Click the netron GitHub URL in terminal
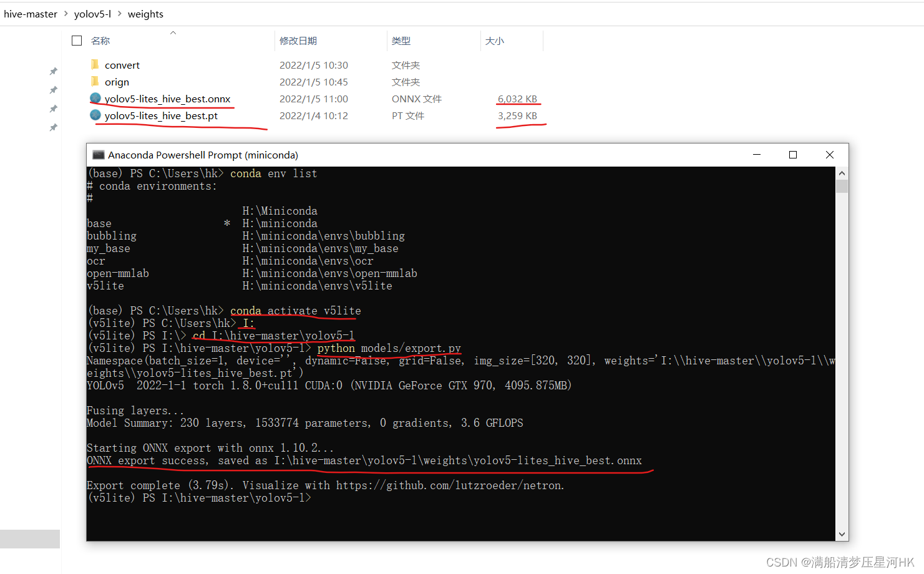 pos(450,485)
